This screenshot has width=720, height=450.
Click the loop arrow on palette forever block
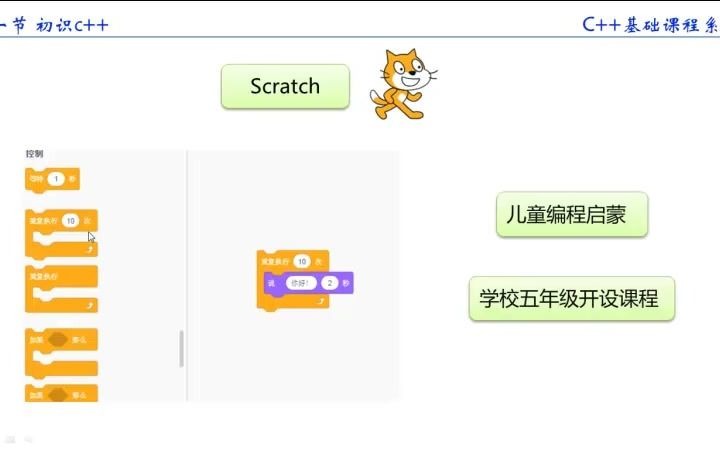click(90, 305)
